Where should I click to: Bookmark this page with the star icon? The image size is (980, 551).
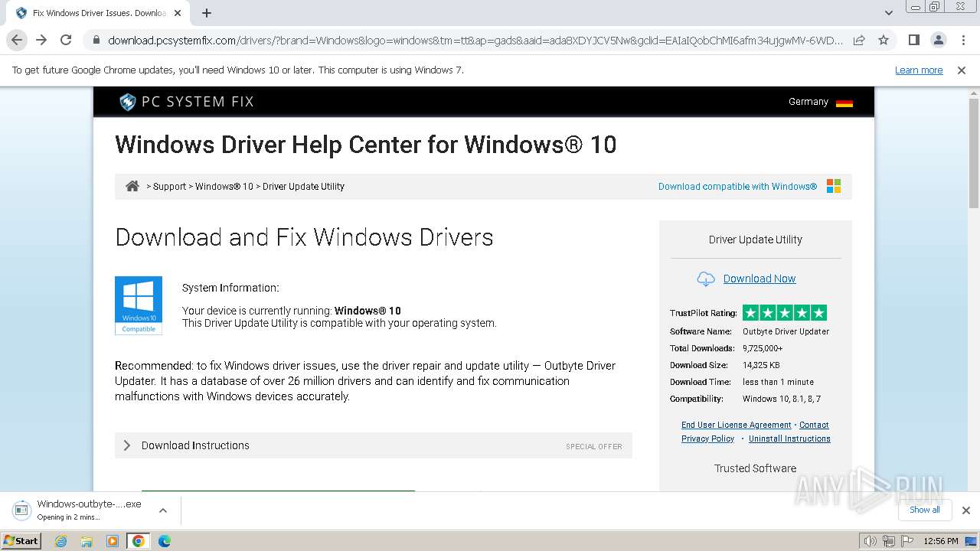coord(884,40)
